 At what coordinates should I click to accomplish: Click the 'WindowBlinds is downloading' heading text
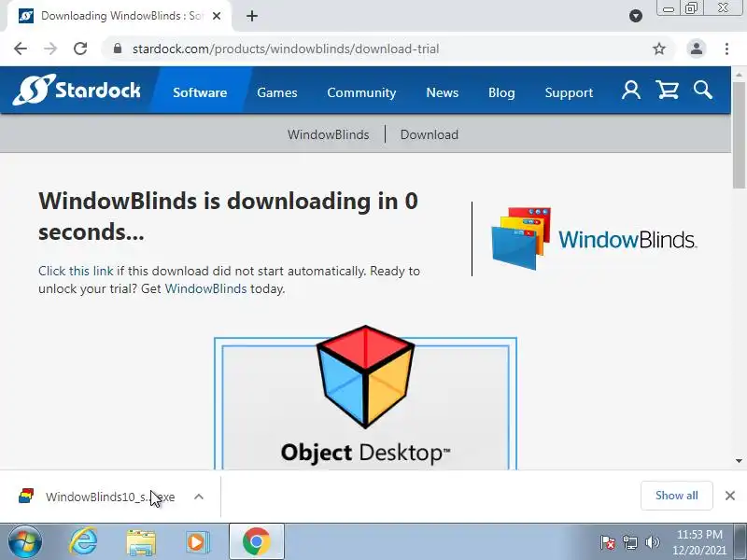click(x=228, y=217)
